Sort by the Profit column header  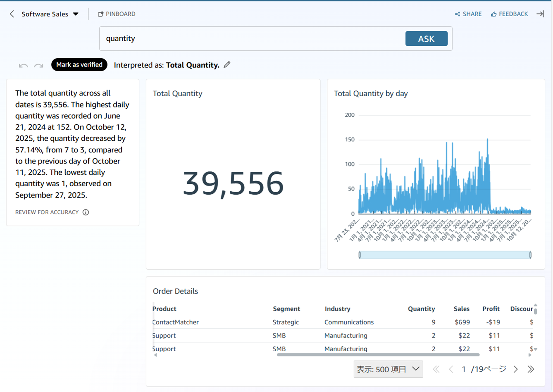491,309
